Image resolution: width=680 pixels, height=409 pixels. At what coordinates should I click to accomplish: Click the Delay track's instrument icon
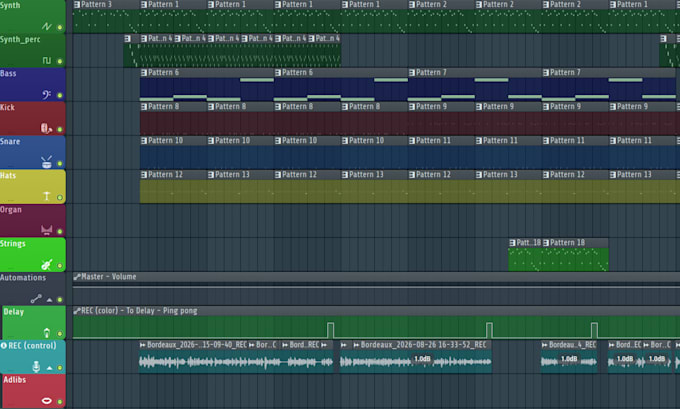click(47, 333)
